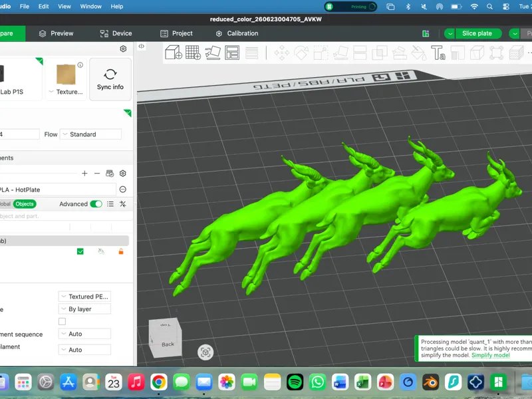The width and height of the screenshot is (532, 399).
Task: Click the green layout icon near Slice plate
Action: tap(426, 33)
